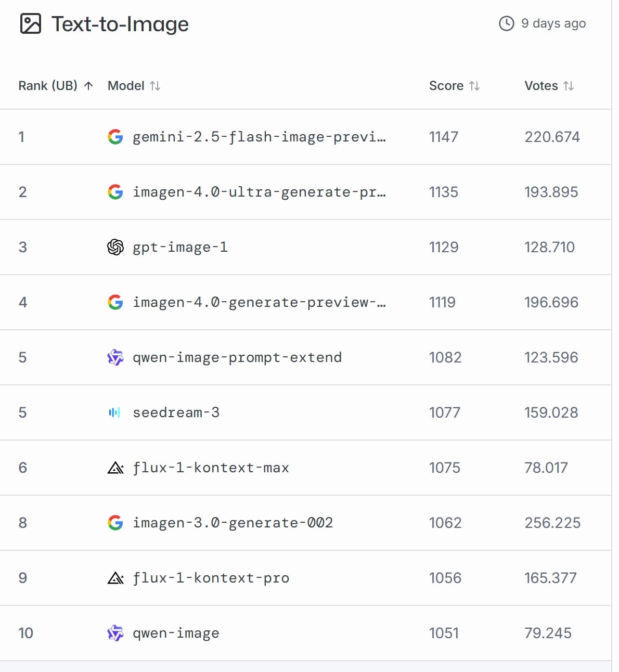Click the up arrow next to Rank (UB)
The width and height of the screenshot is (619, 672).
89,86
